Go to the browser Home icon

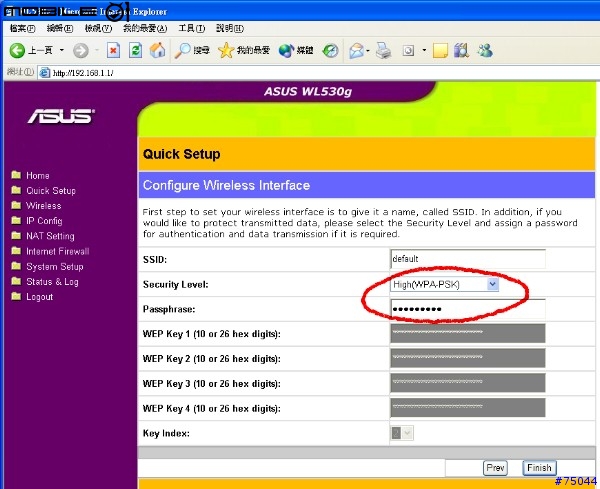pyautogui.click(x=157, y=50)
